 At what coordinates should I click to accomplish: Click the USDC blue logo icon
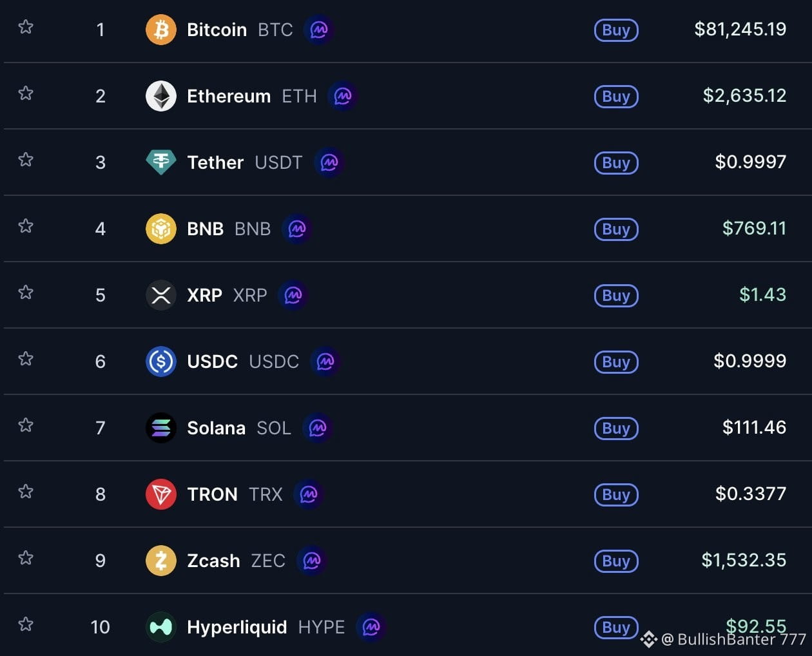pos(161,362)
